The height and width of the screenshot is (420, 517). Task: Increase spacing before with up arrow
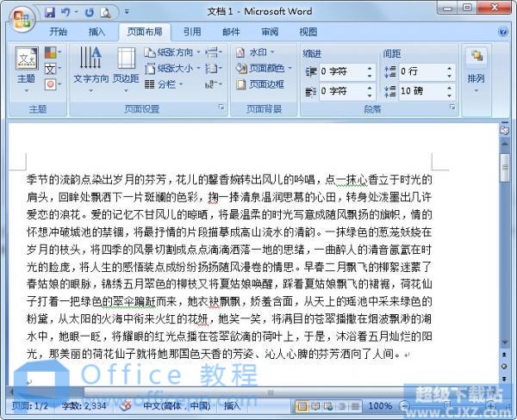click(x=450, y=68)
